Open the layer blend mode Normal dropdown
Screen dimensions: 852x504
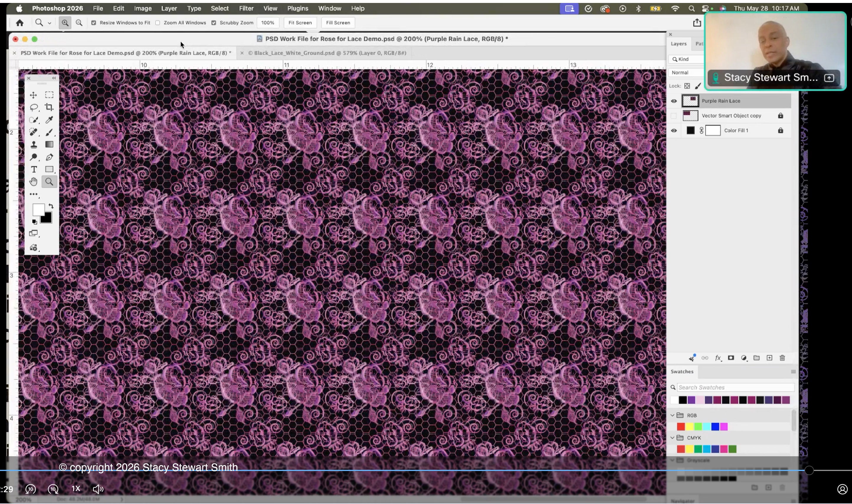tap(686, 72)
